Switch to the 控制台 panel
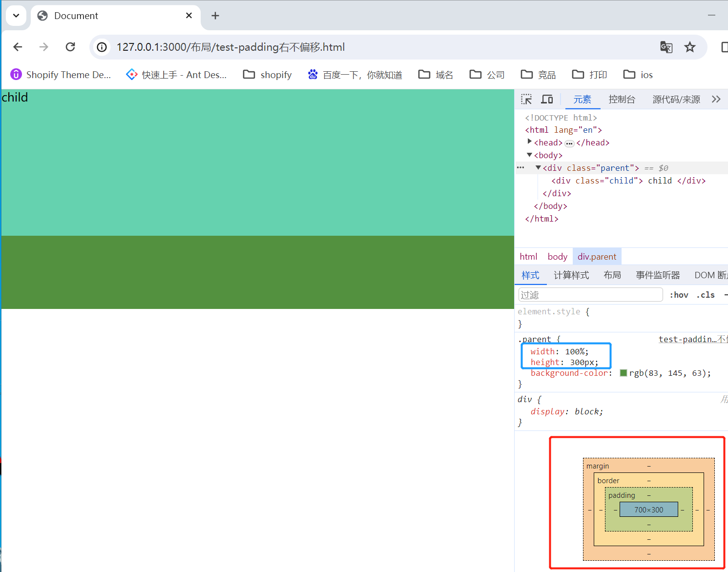Screen dimensions: 728x572 [x=622, y=99]
